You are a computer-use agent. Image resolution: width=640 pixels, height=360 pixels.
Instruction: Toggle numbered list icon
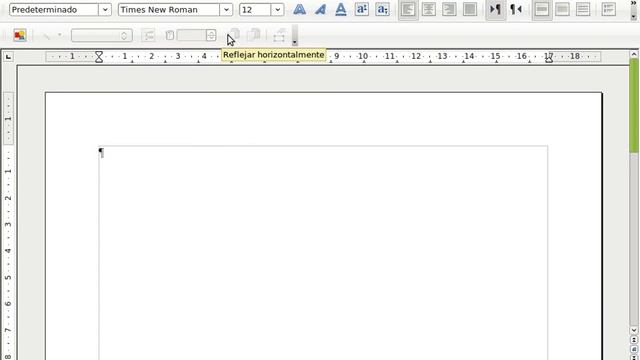(609, 9)
